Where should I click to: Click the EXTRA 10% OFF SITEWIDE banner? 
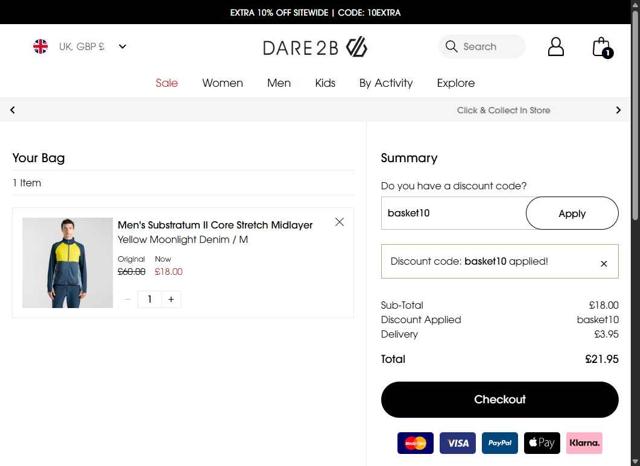pyautogui.click(x=315, y=13)
